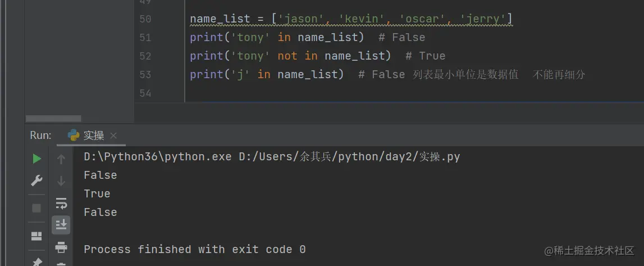Image resolution: width=644 pixels, height=266 pixels.
Task: Click the Stop process square icon
Action: coord(36,208)
